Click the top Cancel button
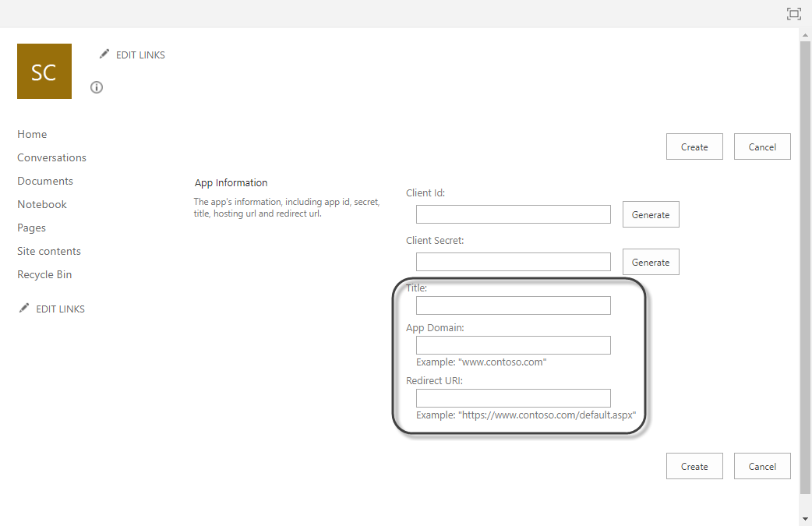This screenshot has width=812, height=526. pos(762,147)
